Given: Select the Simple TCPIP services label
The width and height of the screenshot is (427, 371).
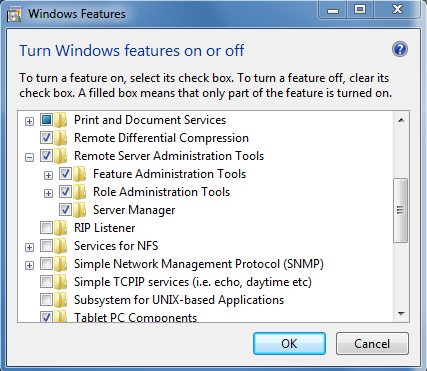Looking at the screenshot, I should [x=193, y=282].
